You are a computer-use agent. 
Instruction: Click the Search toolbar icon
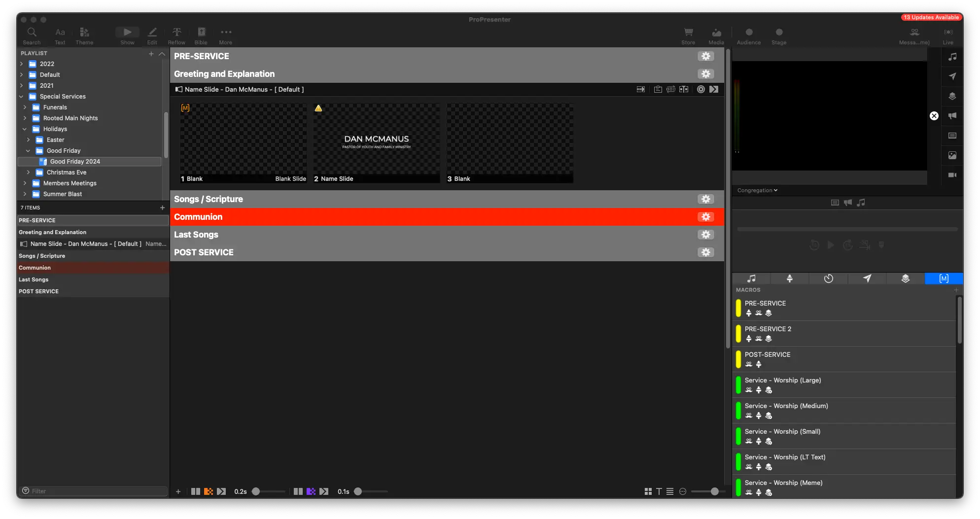[x=32, y=35]
